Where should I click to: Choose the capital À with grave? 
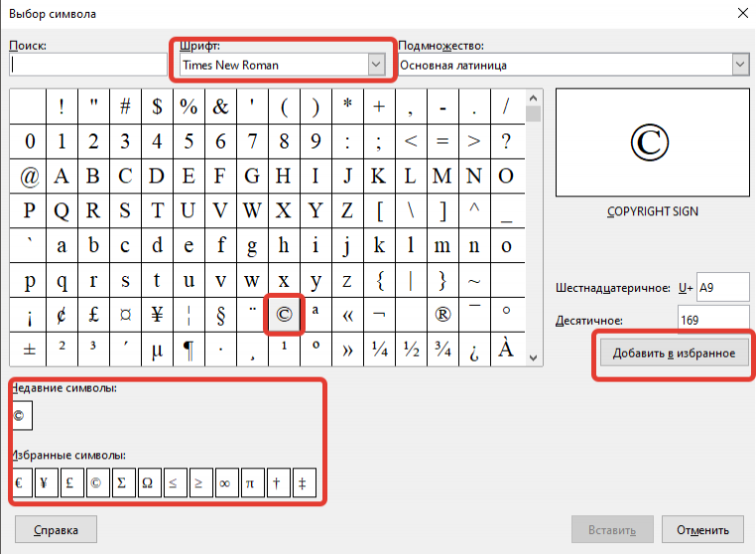pos(506,349)
